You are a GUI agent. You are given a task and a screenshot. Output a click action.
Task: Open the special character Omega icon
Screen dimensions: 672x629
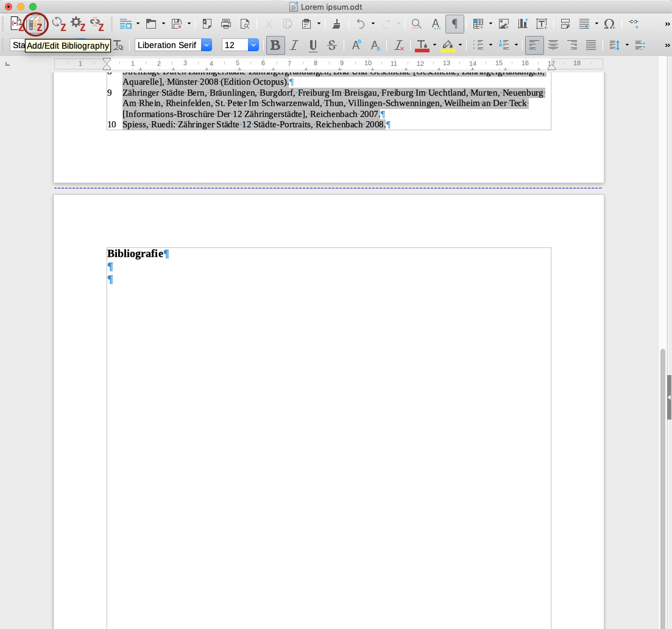[609, 24]
